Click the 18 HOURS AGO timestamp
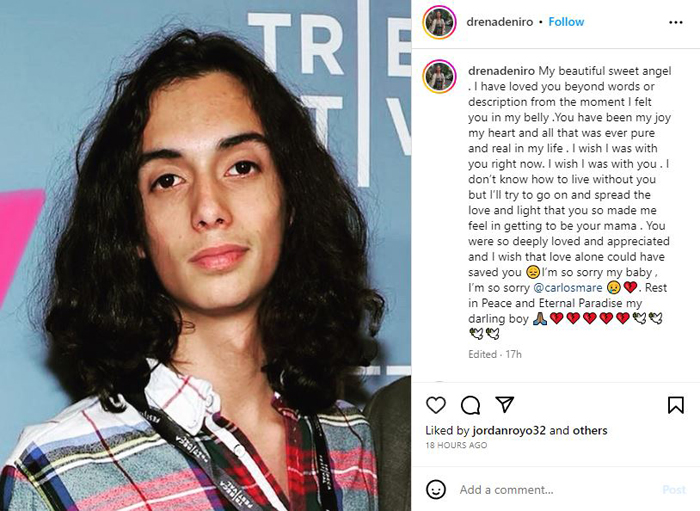 click(456, 445)
